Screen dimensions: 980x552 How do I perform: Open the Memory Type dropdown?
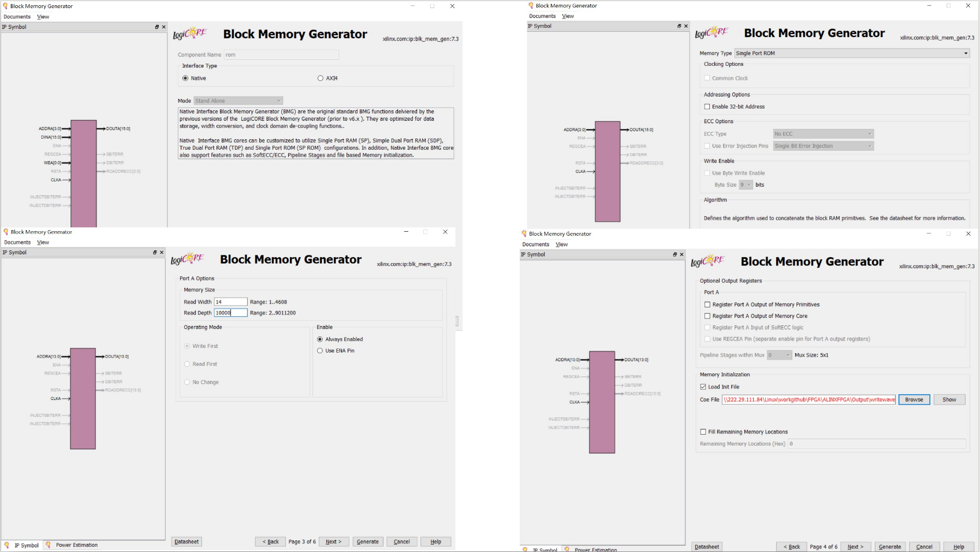point(852,53)
